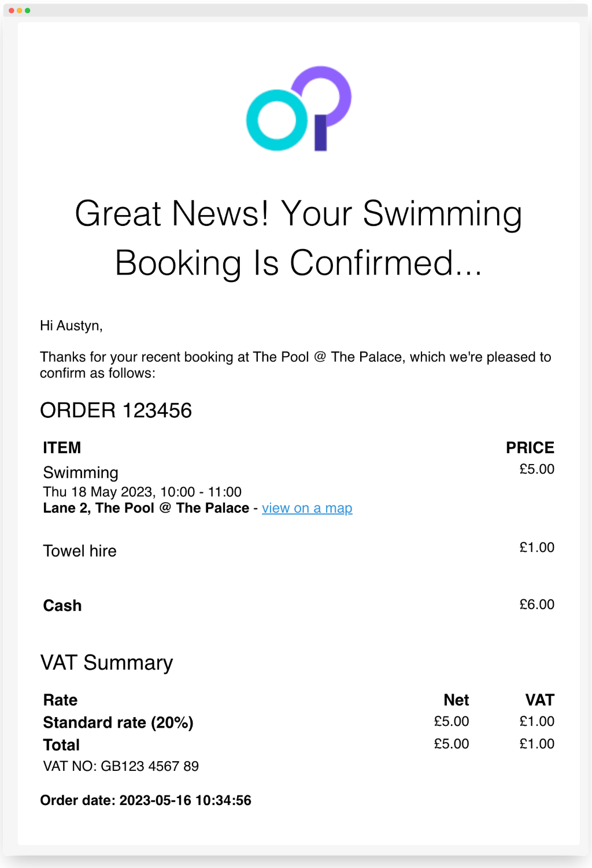The image size is (592, 868).
Task: Click the yellow minimize window dot
Action: (20, 10)
